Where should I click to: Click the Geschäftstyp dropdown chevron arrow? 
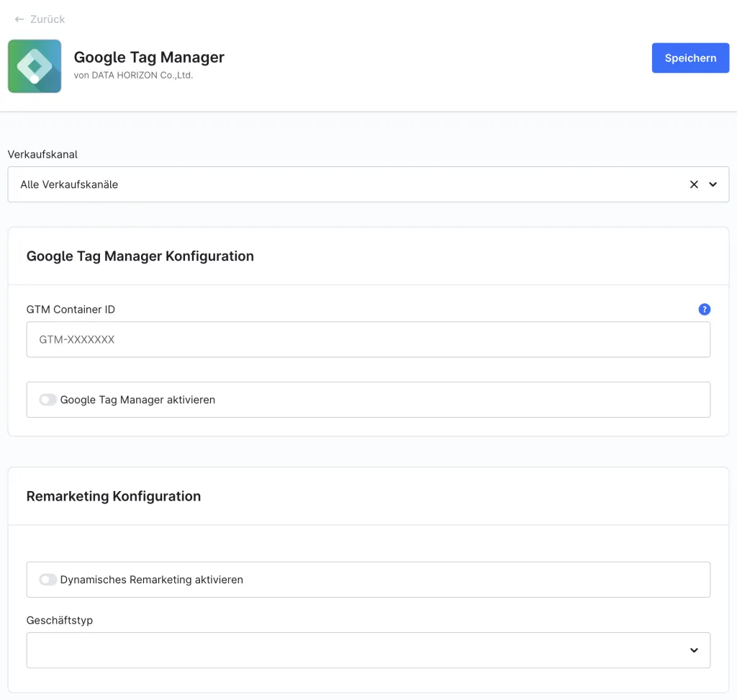(x=694, y=650)
